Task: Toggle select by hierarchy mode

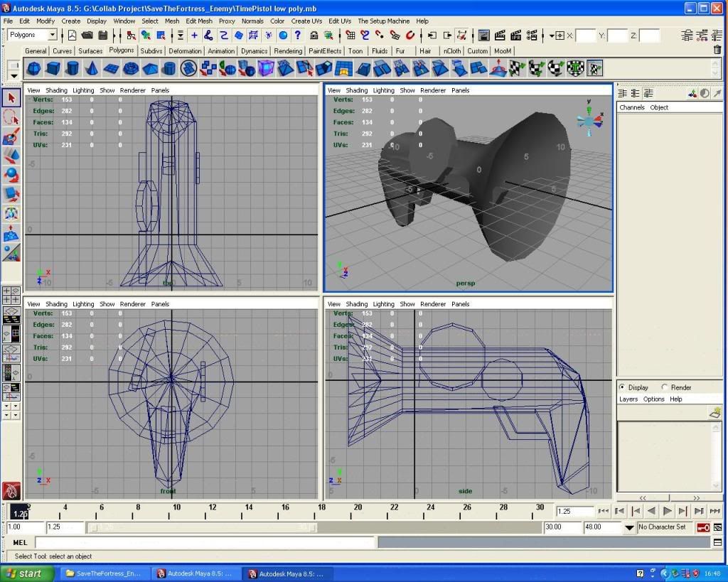Action: coord(131,36)
